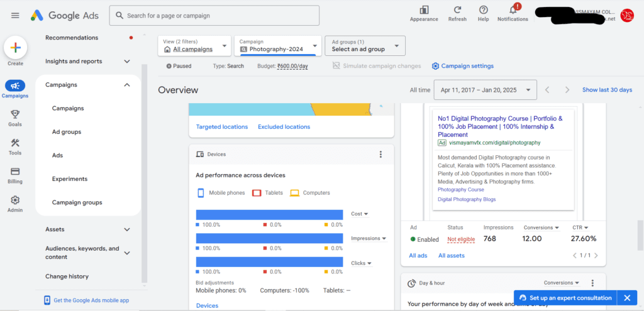
Task: Open the Clicks metric dropdown
Action: [362, 263]
